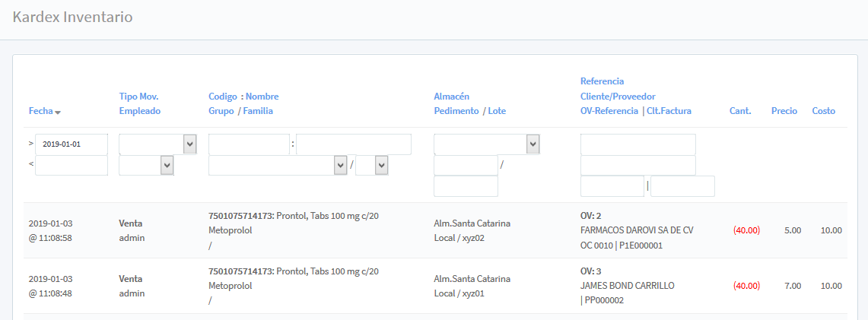Image resolution: width=868 pixels, height=320 pixels.
Task: Sort by the Almacén column header
Action: 451,97
